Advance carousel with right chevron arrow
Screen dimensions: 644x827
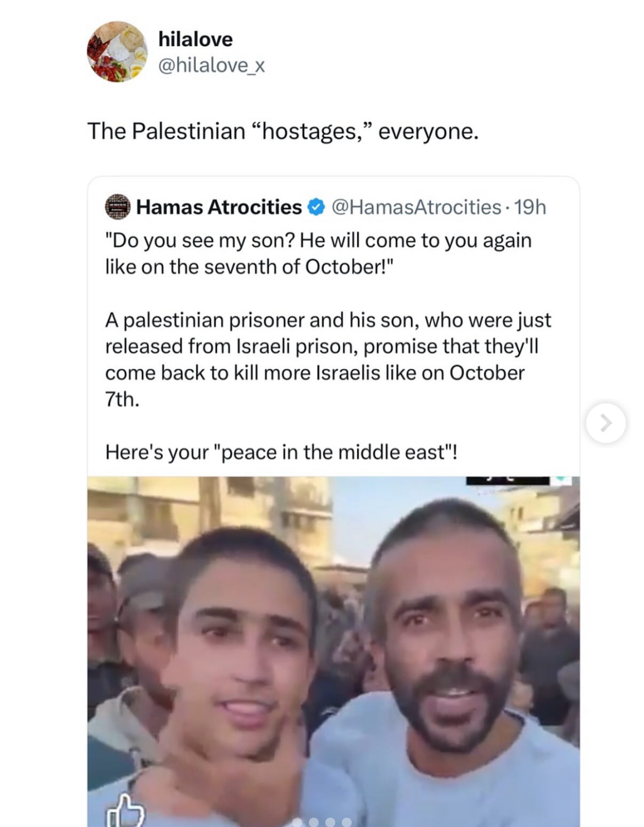click(605, 423)
